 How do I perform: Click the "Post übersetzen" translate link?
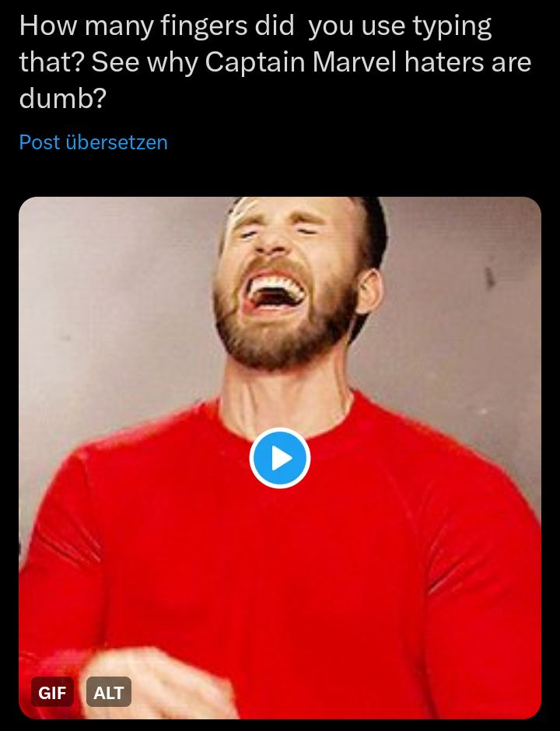tap(93, 142)
